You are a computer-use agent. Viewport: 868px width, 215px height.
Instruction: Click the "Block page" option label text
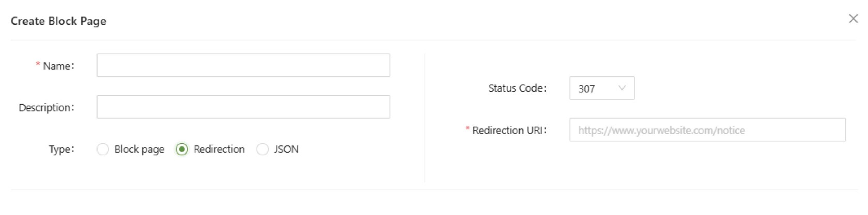pos(139,150)
